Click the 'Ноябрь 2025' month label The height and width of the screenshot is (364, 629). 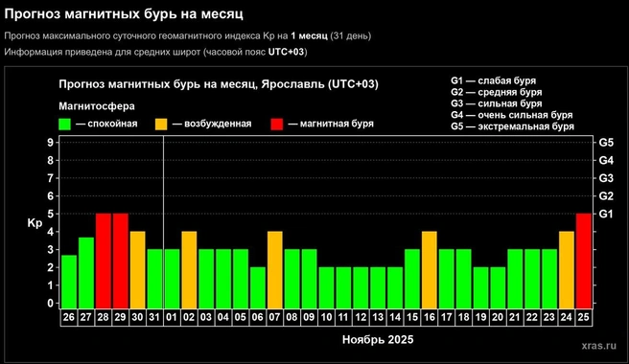(x=378, y=340)
